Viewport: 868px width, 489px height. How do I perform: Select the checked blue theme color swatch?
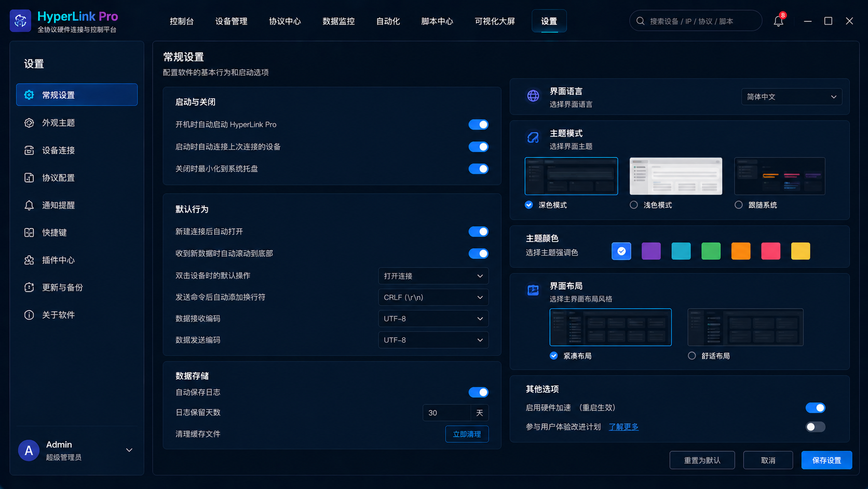coord(621,252)
